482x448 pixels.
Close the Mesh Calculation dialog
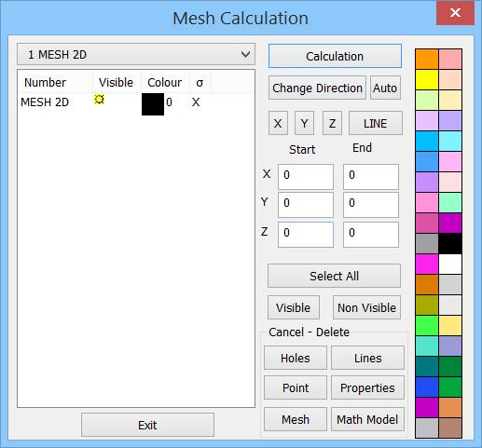coord(455,13)
